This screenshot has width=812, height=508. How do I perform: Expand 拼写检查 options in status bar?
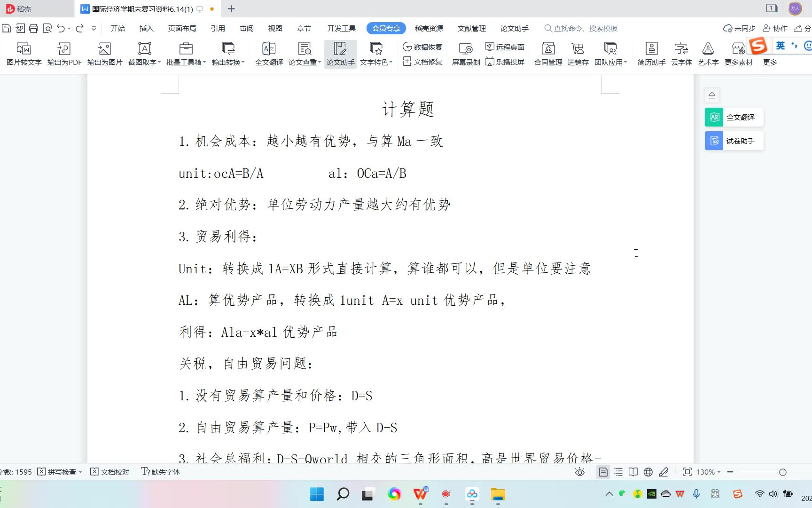coord(81,472)
